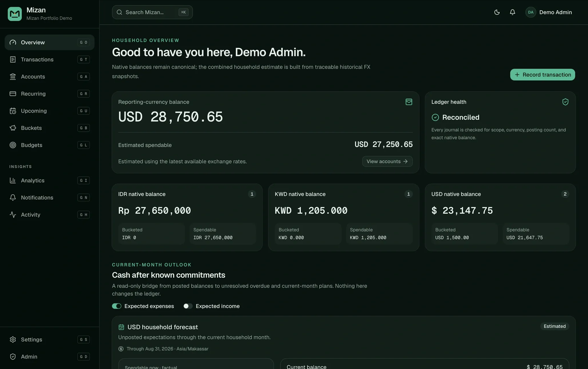Screen dimensions: 588x369
Task: Click USD household forecast calendar icon
Action: [x=121, y=327]
